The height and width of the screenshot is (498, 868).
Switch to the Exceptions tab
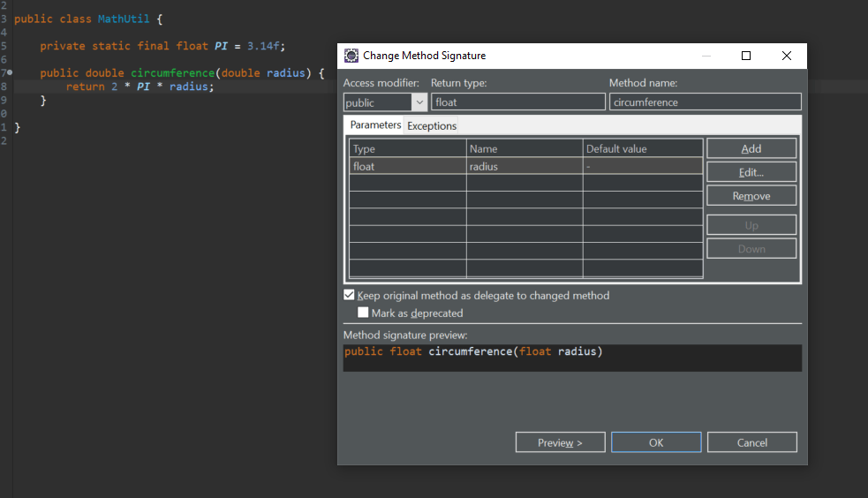(432, 125)
